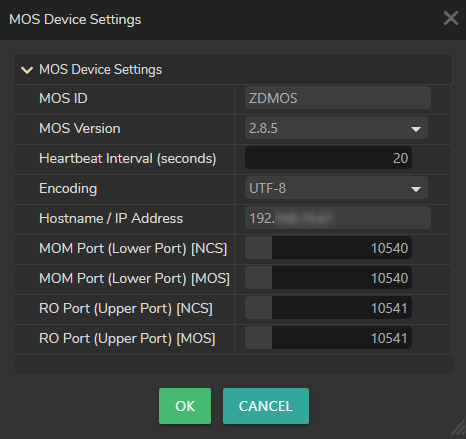
Task: Open the Encoding UTF-8 dropdown
Action: [336, 188]
